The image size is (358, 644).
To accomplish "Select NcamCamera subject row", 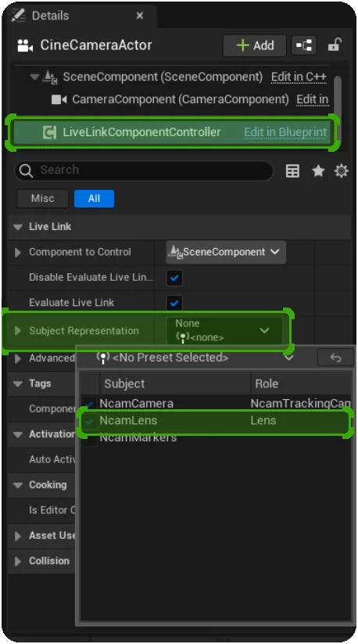I will coord(216,403).
